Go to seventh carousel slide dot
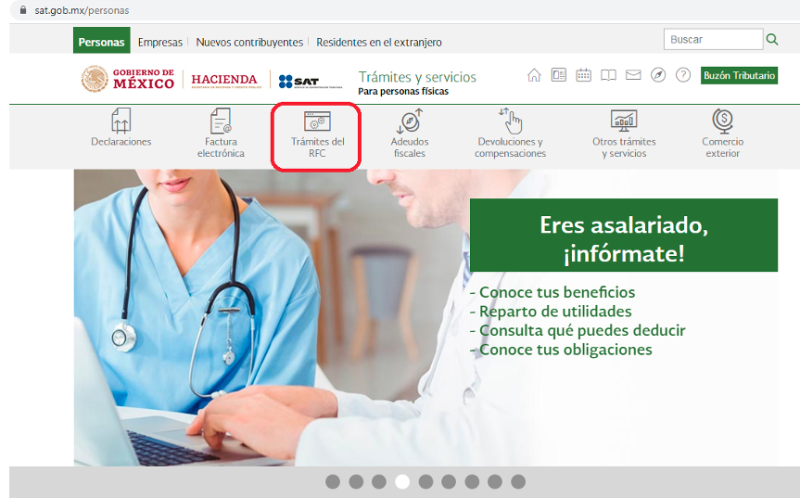The height and width of the screenshot is (498, 800). (472, 482)
